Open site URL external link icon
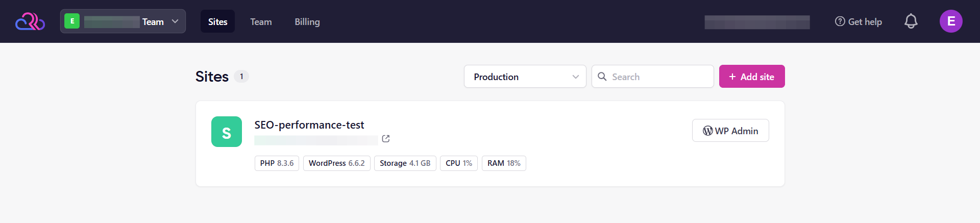This screenshot has height=223, width=980. 386,139
